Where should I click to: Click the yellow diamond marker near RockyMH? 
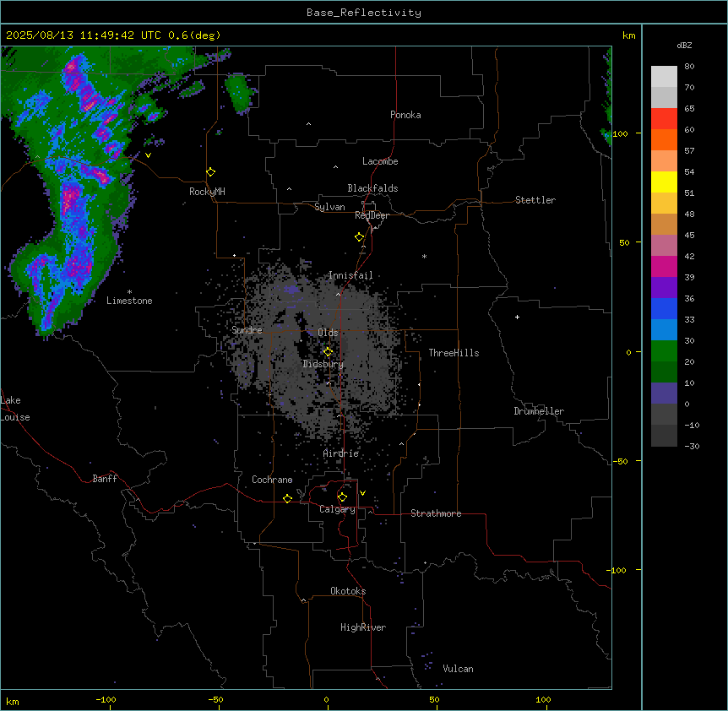[211, 172]
